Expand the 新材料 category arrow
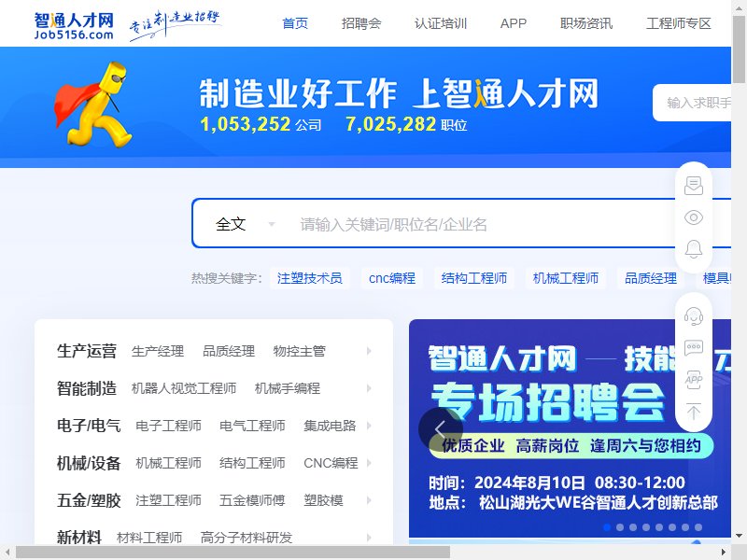The image size is (747, 560). pos(369,538)
